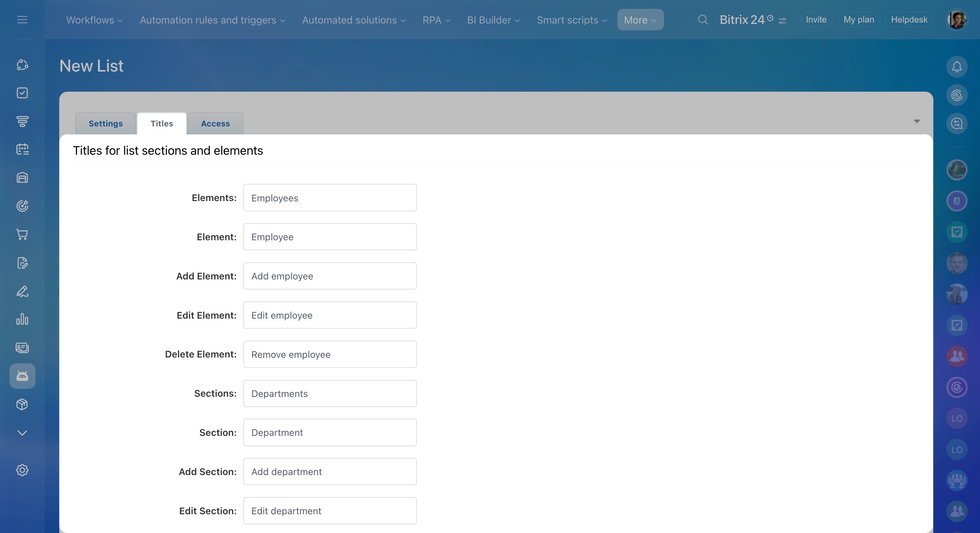Click the My plan button
Viewport: 980px width, 533px height.
coord(859,19)
